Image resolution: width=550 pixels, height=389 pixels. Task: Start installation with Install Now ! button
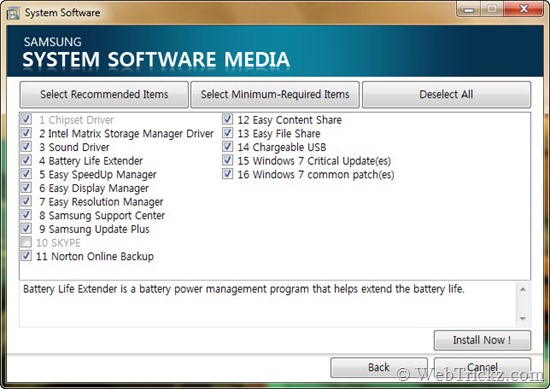(482, 340)
